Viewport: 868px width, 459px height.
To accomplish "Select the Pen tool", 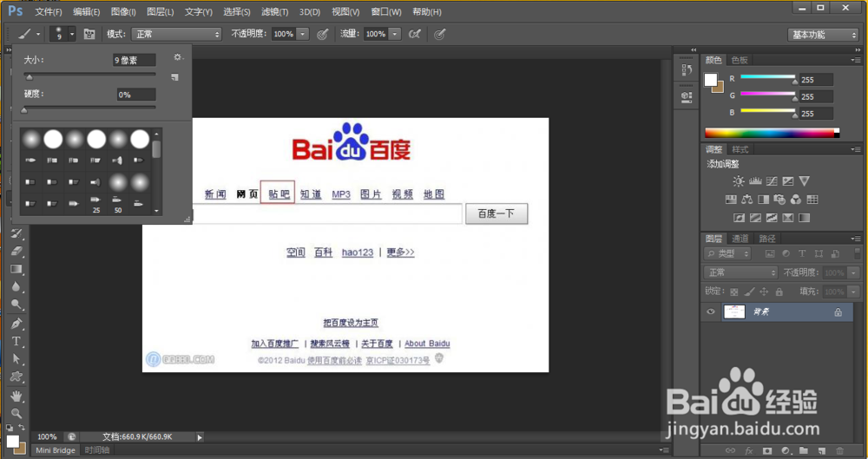I will pos(16,324).
